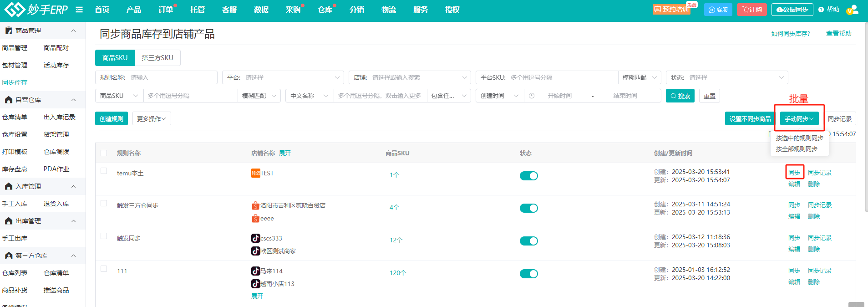Open the 手动同步 dropdown button

tap(799, 118)
